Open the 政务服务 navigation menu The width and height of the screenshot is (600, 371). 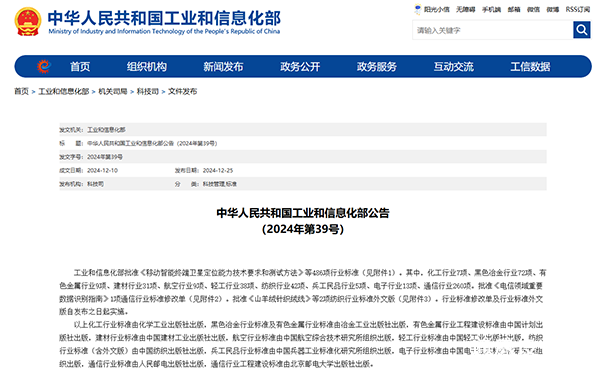pos(377,67)
